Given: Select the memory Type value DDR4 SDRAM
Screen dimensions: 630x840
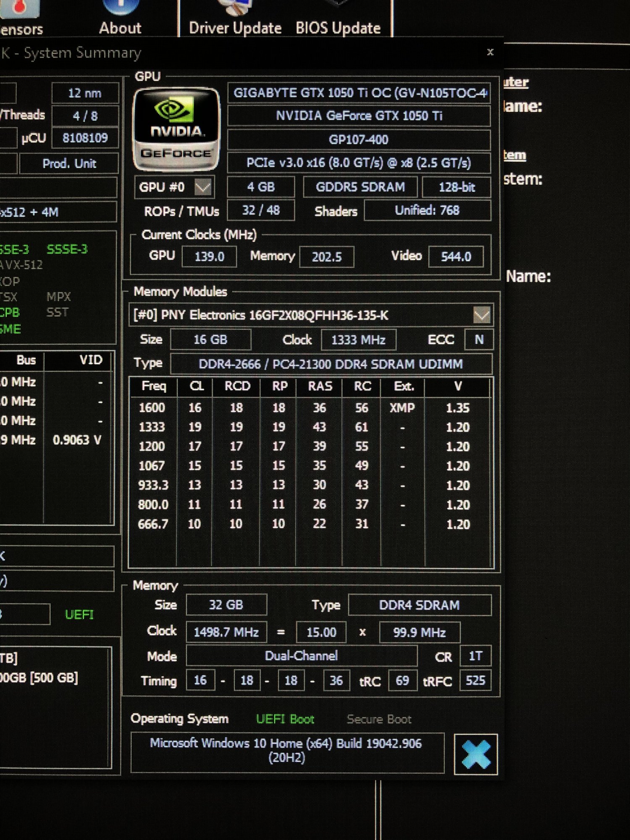Looking at the screenshot, I should [x=420, y=605].
